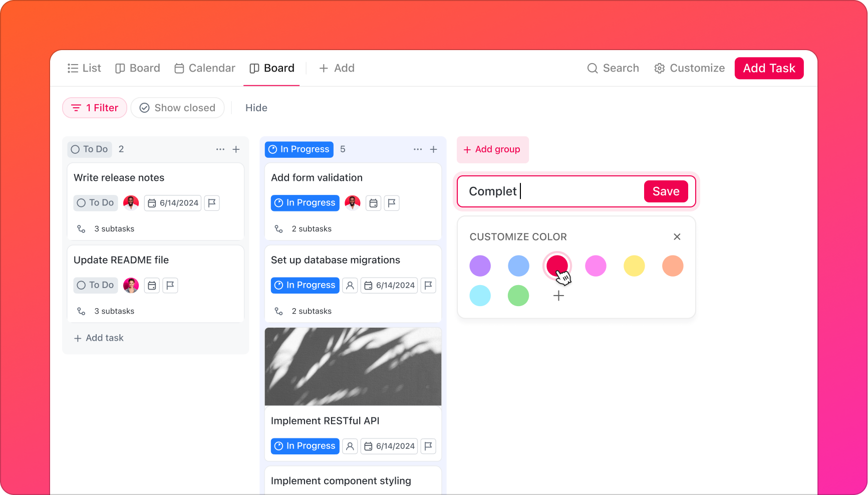868x495 pixels.
Task: Pick the orange color swatch
Action: [673, 266]
